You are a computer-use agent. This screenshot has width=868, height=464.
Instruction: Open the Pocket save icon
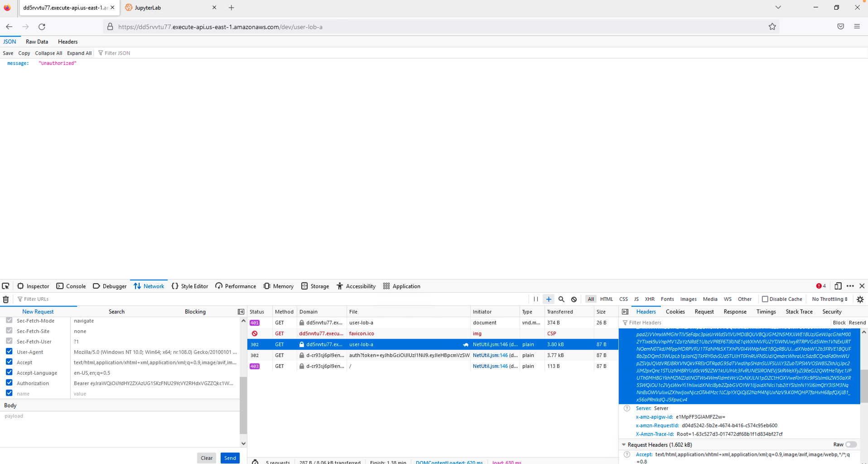coord(841,27)
